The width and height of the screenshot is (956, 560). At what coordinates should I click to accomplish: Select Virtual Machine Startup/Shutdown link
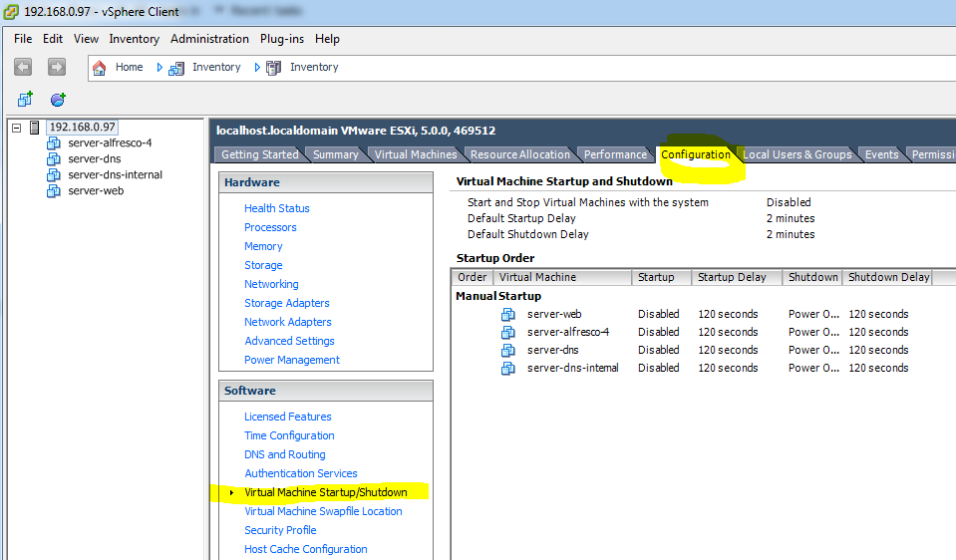pos(326,492)
